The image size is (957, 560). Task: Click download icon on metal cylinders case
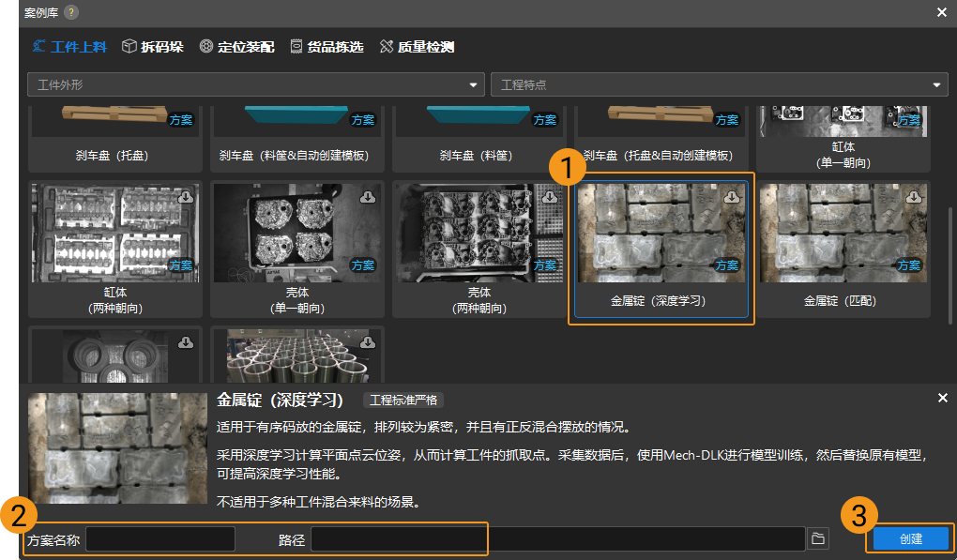click(368, 342)
